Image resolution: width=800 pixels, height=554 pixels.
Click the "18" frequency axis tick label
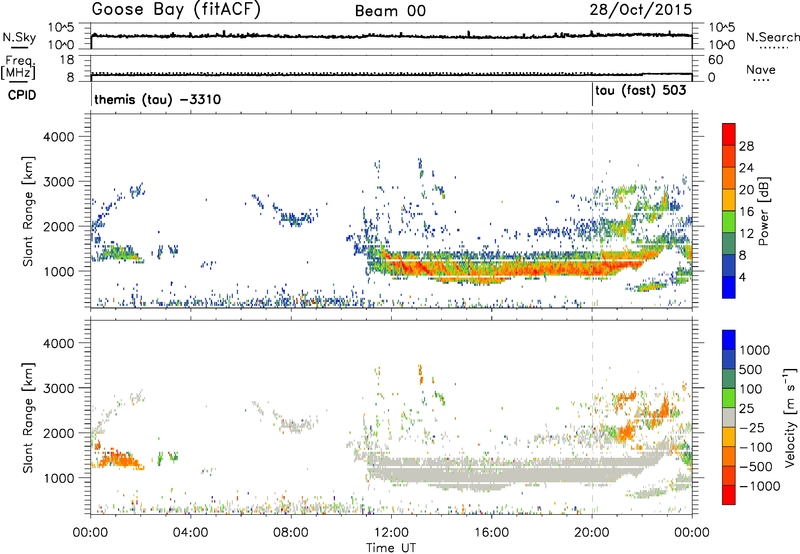click(67, 60)
